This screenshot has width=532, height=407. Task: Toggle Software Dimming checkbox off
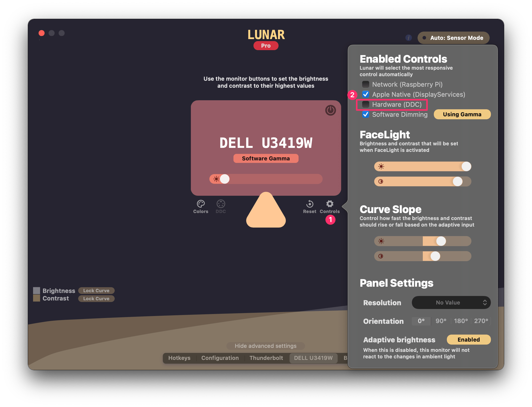tap(365, 114)
